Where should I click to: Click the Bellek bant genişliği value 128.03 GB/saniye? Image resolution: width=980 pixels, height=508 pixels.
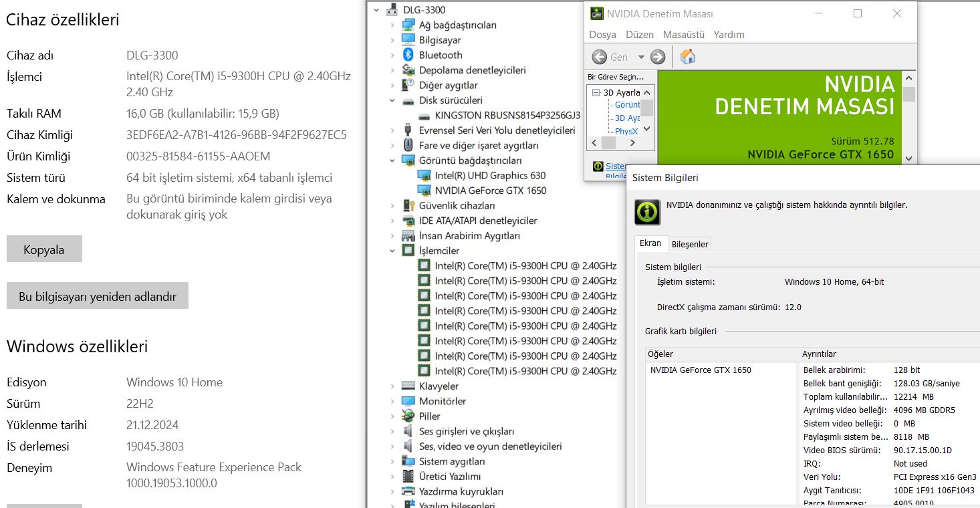927,383
